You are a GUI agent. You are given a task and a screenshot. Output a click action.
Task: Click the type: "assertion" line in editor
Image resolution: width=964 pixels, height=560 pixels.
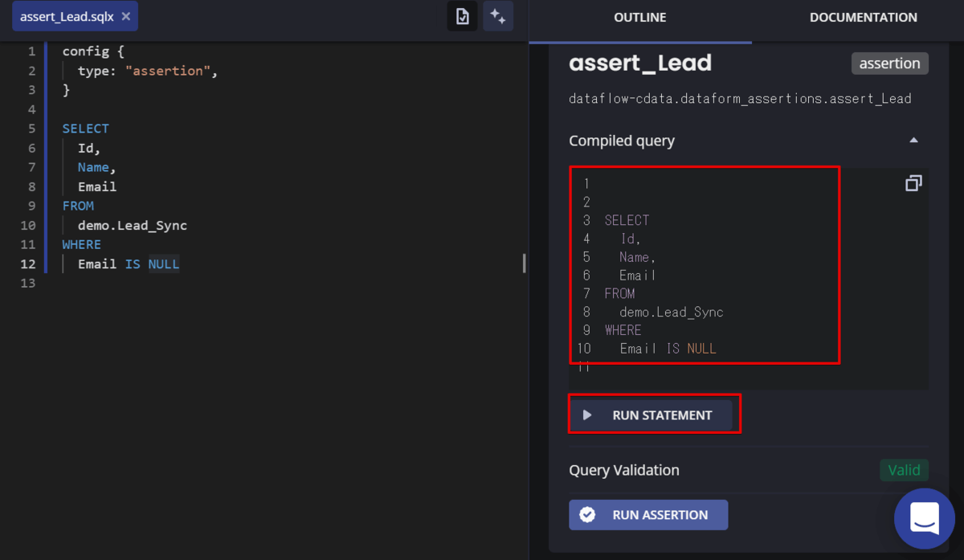point(148,71)
